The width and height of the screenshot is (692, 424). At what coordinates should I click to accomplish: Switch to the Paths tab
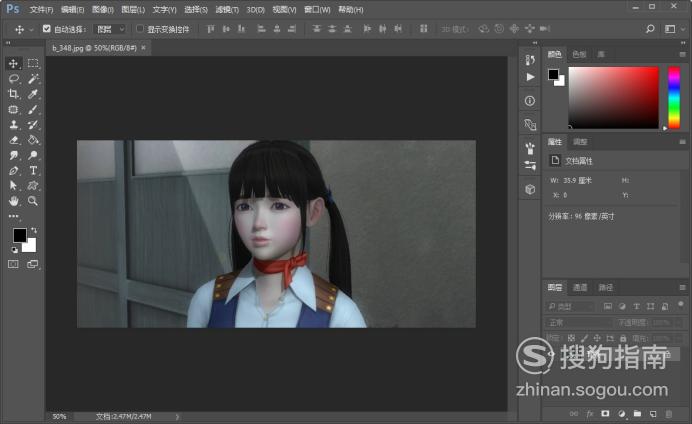[x=606, y=287]
